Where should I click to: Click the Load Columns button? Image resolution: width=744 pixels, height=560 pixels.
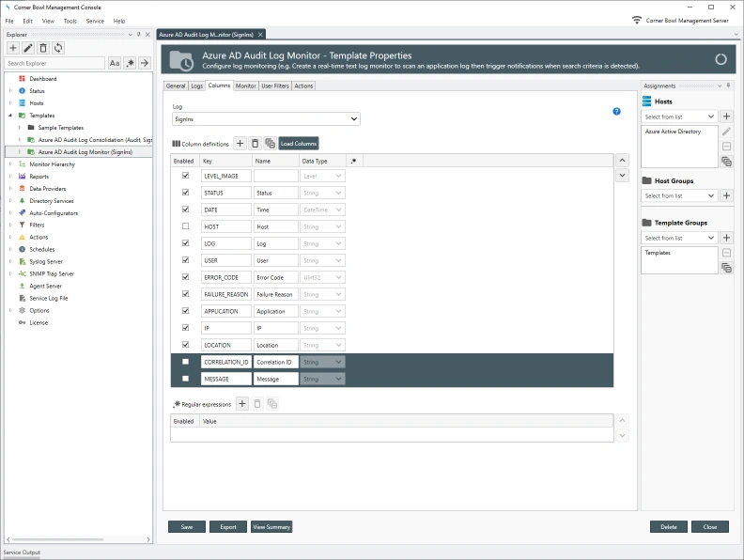[299, 144]
